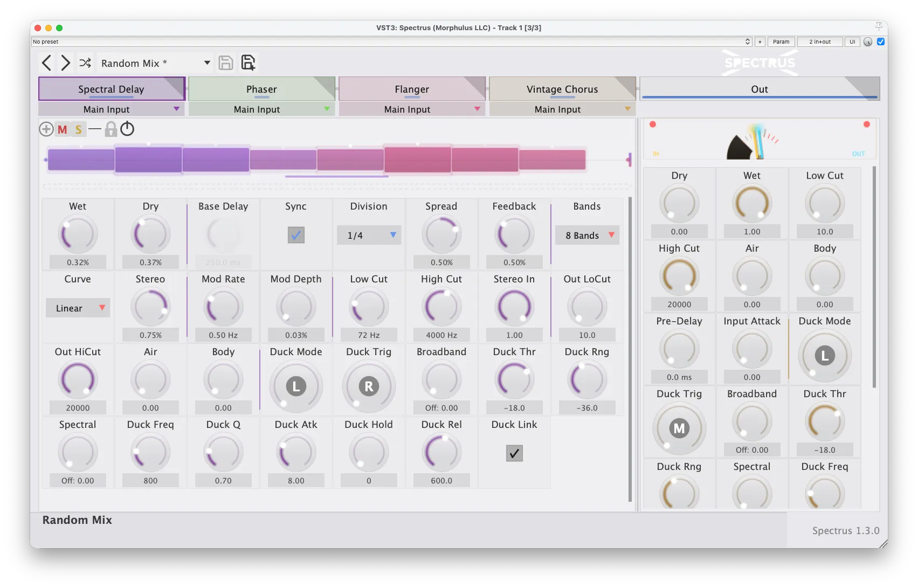Switch to the Phaser tab

262,89
